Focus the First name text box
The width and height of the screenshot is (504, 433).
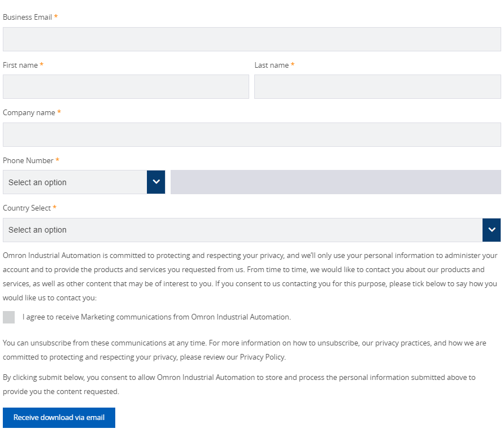(x=125, y=87)
